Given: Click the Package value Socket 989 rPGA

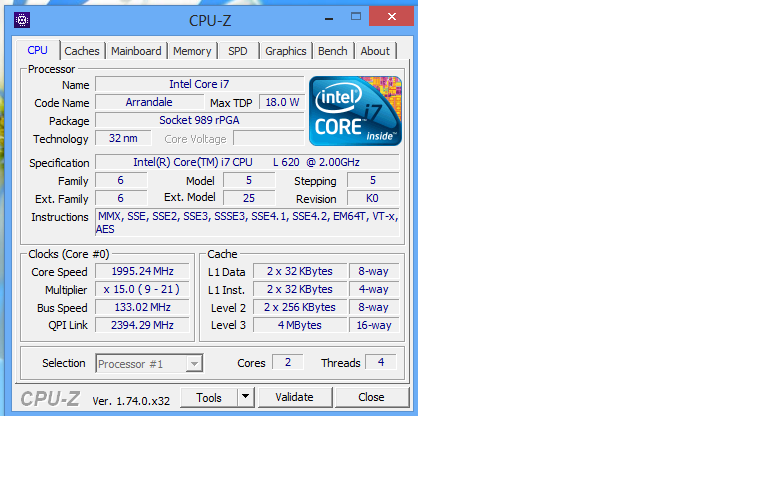Looking at the screenshot, I should (199, 120).
